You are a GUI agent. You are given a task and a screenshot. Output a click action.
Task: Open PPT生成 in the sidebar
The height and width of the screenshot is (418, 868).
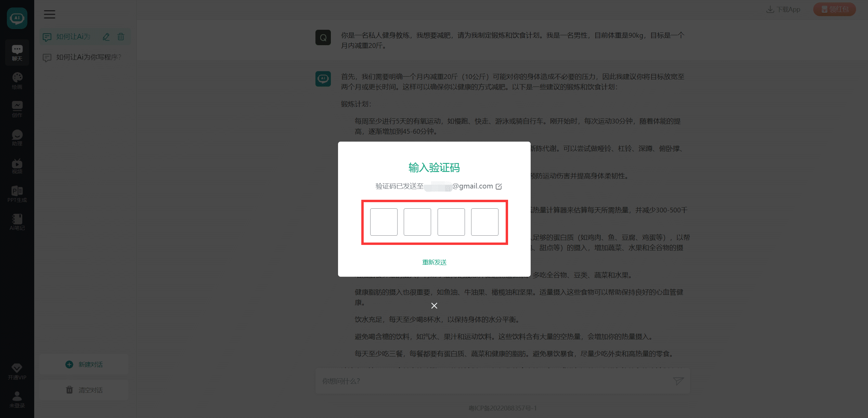tap(17, 194)
